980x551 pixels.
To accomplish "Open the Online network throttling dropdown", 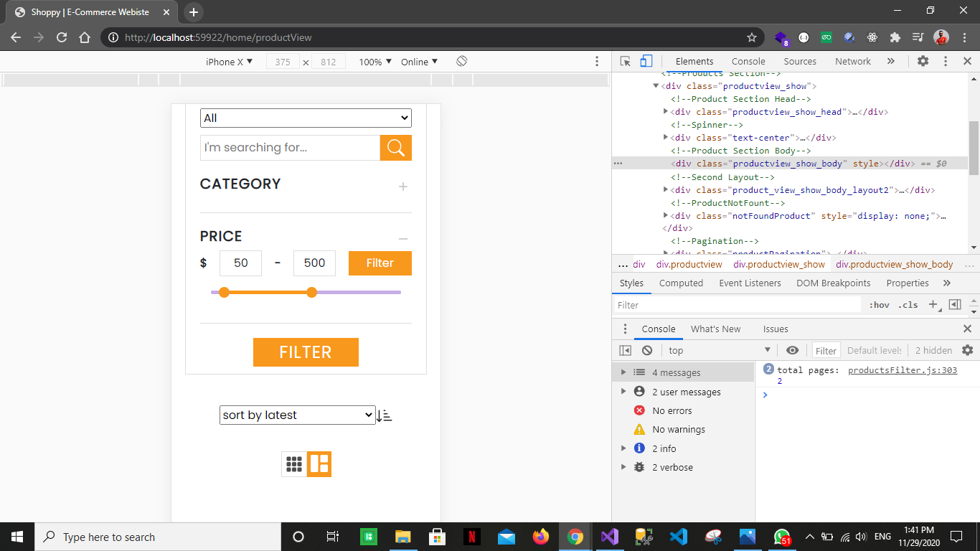I will [419, 62].
